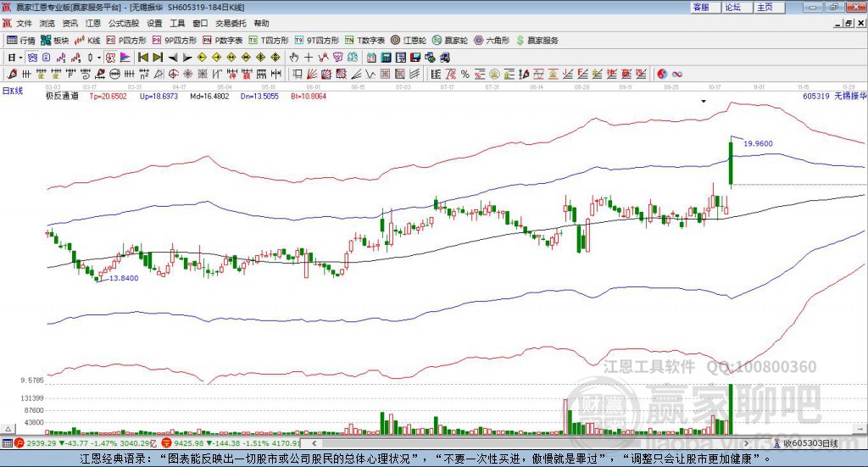Image resolution: width=868 pixels, height=467 pixels.
Task: Open the 交易委托 menu
Action: click(x=231, y=23)
